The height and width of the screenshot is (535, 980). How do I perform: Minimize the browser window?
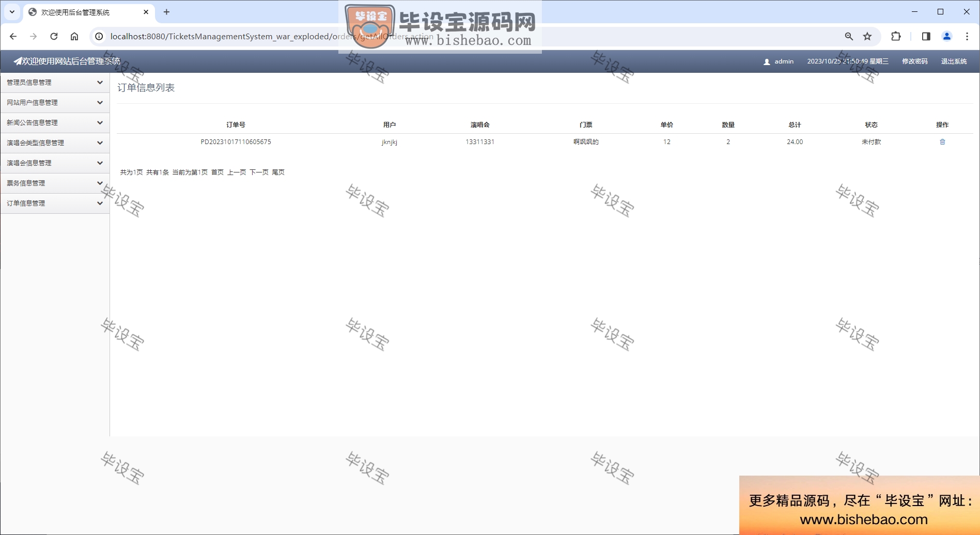point(914,12)
